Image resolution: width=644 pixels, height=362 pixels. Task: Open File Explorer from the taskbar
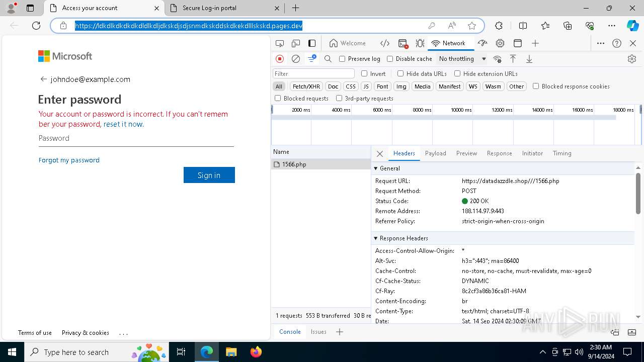pos(231,352)
